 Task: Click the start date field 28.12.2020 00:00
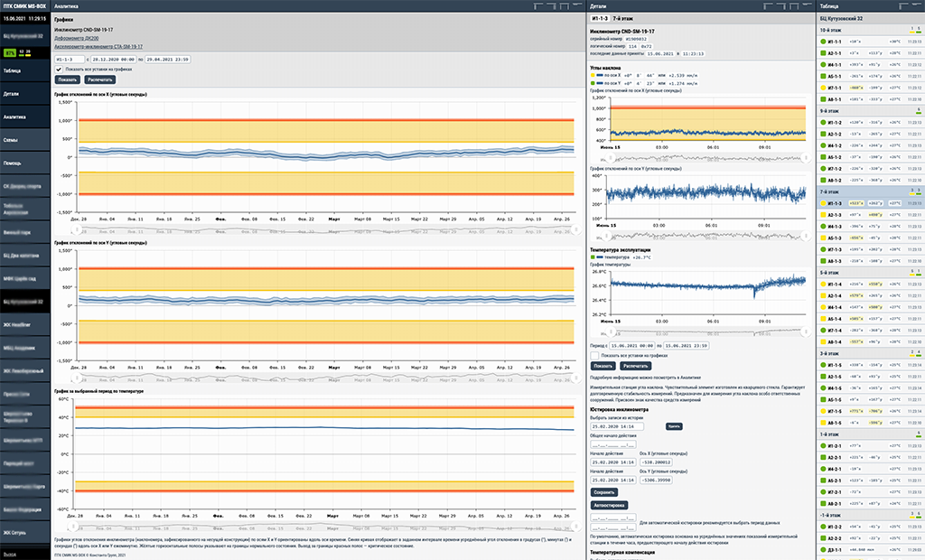point(114,58)
